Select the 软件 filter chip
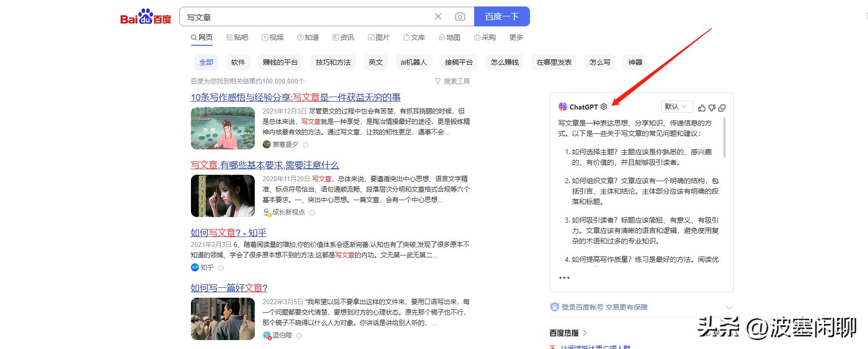 point(238,62)
